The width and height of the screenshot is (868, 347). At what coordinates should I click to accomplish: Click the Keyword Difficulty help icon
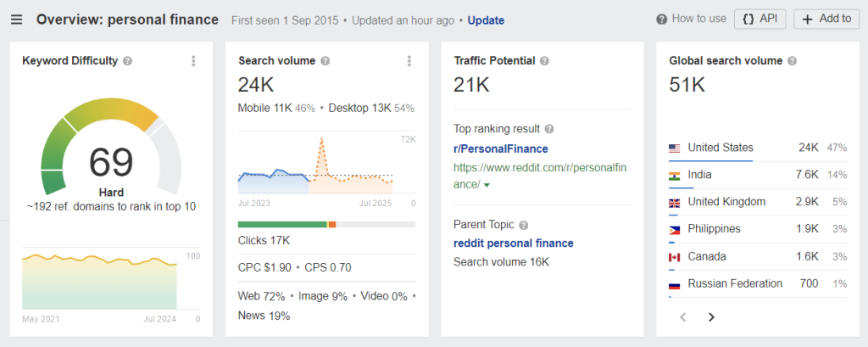tap(127, 61)
